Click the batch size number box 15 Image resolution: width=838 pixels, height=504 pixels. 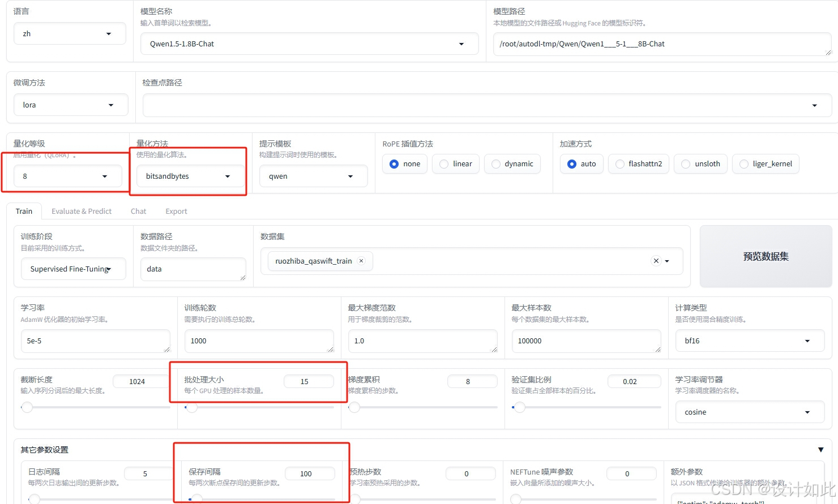(308, 381)
